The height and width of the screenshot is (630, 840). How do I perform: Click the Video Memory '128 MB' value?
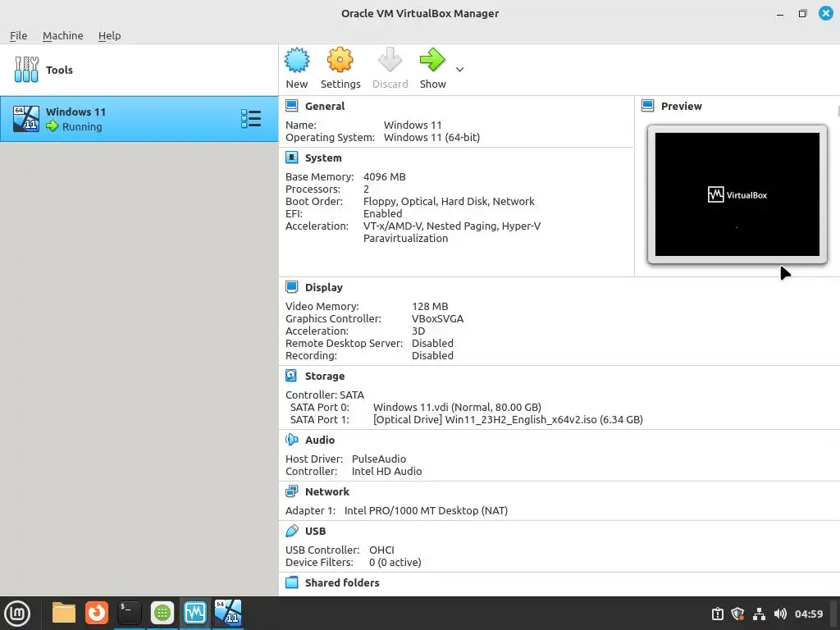click(430, 307)
